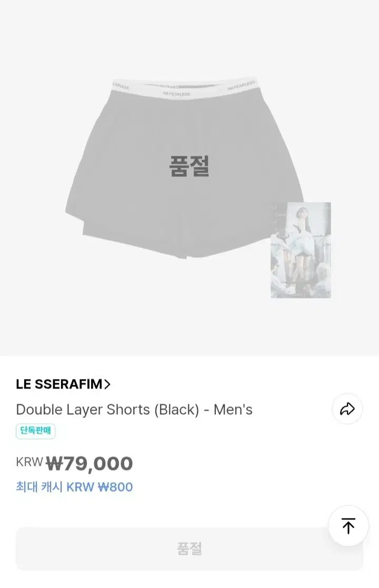Click the (Black) color text in the title
The image size is (379, 588).
[x=176, y=410]
